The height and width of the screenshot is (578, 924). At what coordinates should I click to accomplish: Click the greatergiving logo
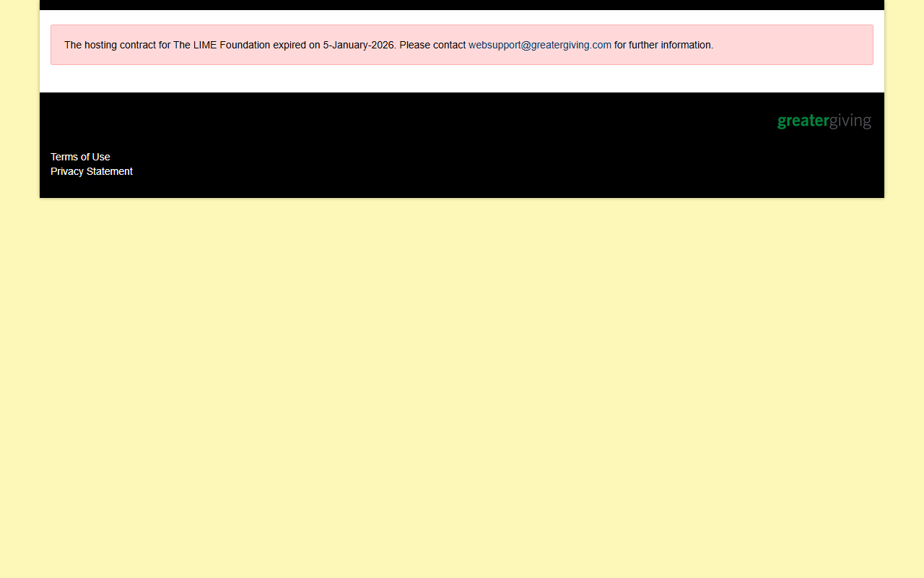[824, 121]
